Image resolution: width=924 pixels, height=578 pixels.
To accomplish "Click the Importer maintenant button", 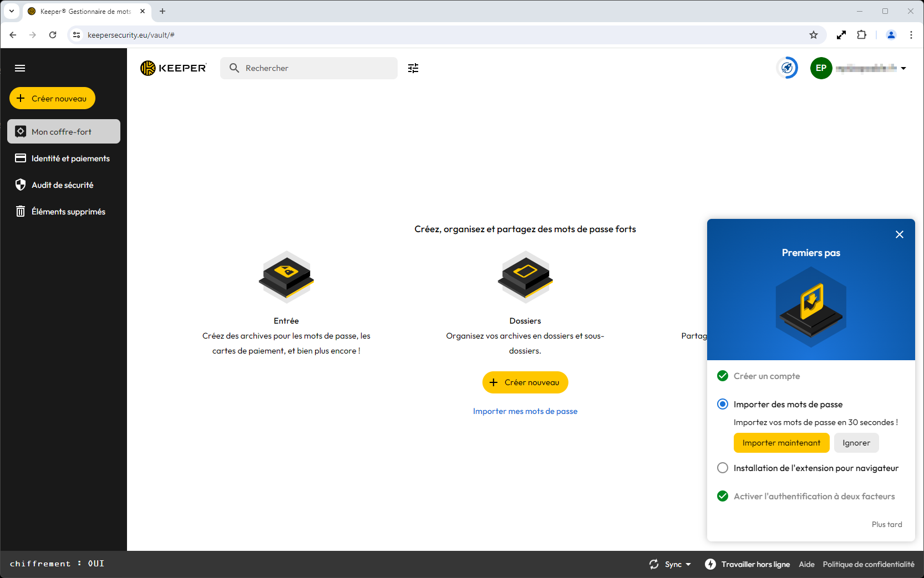I will tap(781, 443).
